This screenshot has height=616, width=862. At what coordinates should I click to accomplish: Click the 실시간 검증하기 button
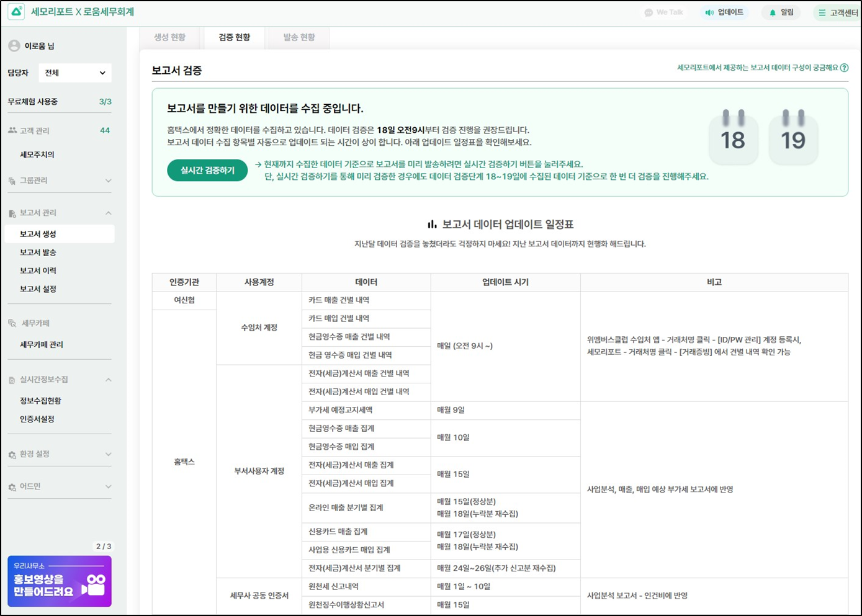tap(207, 171)
